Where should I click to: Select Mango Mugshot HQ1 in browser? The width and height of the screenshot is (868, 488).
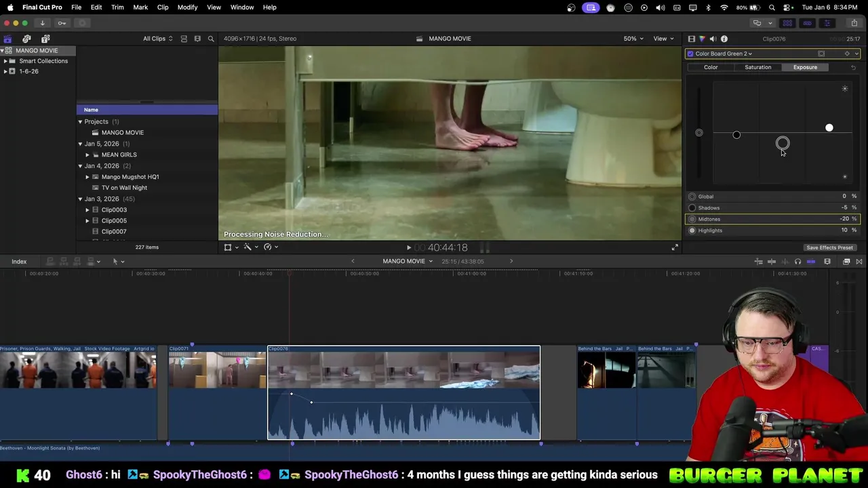[130, 177]
